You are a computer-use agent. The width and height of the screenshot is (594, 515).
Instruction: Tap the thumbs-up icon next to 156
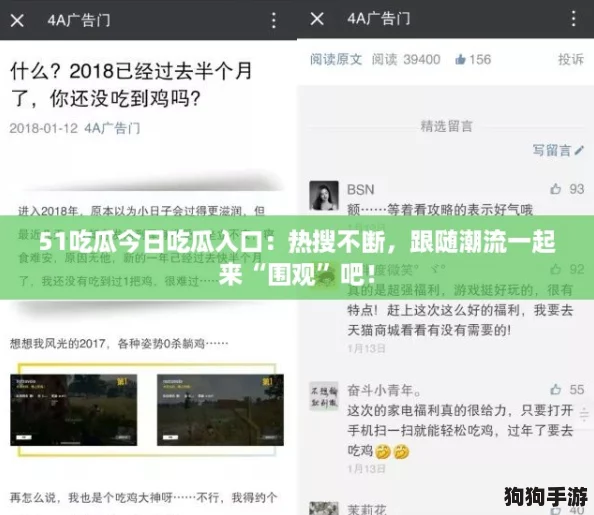(460, 59)
